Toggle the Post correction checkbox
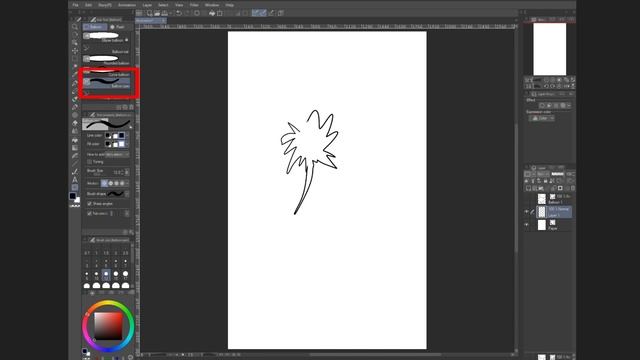 coord(89,213)
